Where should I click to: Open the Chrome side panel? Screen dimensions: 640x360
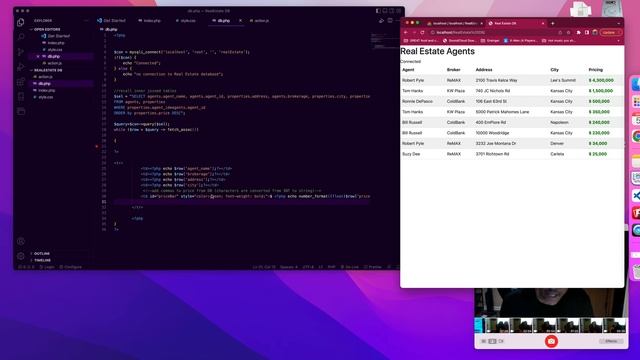(x=587, y=32)
